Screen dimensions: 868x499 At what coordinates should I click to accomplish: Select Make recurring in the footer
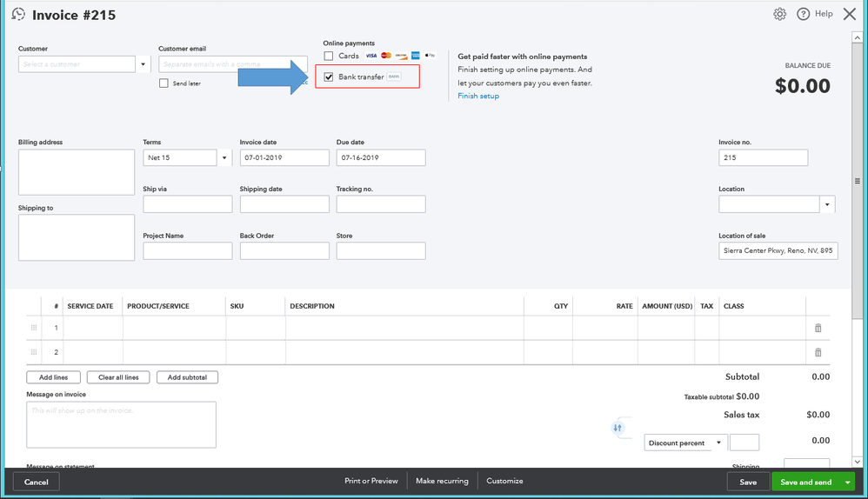442,481
